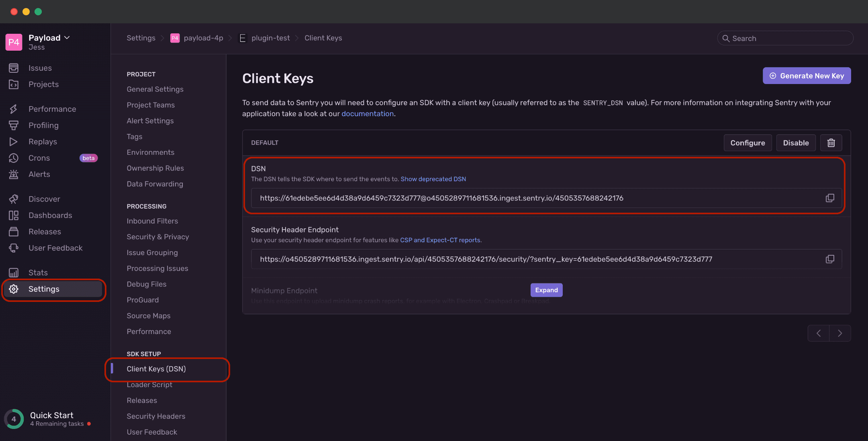This screenshot has height=441, width=868.
Task: Open ProGuard settings
Action: coord(143,300)
